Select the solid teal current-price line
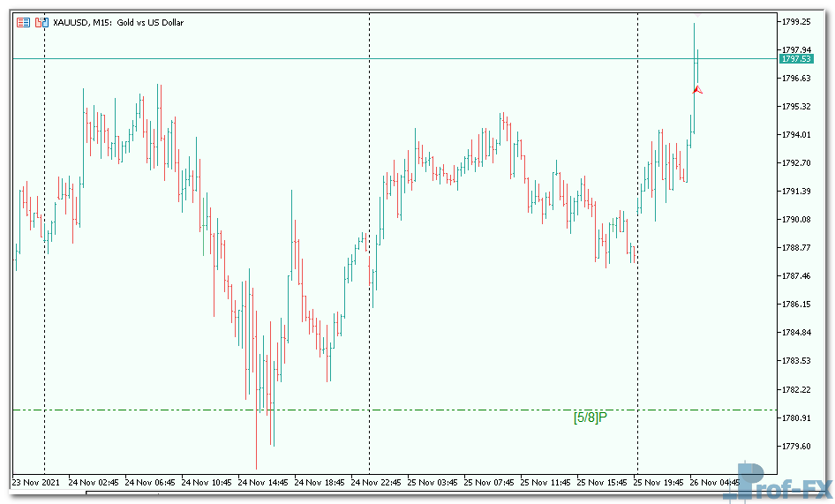This screenshot has height=504, width=835. point(265,59)
